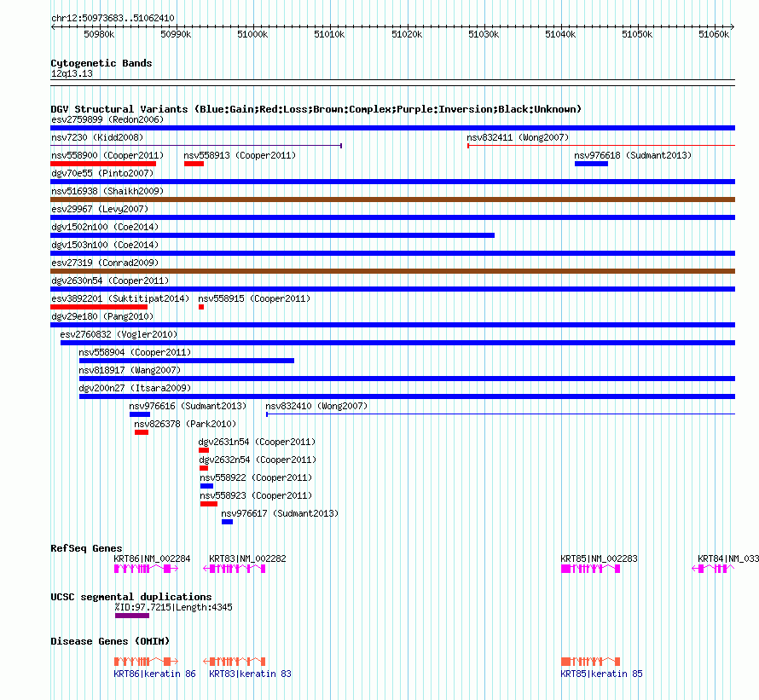Click the esv2760832 (Vogler2010) label
Viewport: 759px width, 700px height.
pyautogui.click(x=119, y=334)
